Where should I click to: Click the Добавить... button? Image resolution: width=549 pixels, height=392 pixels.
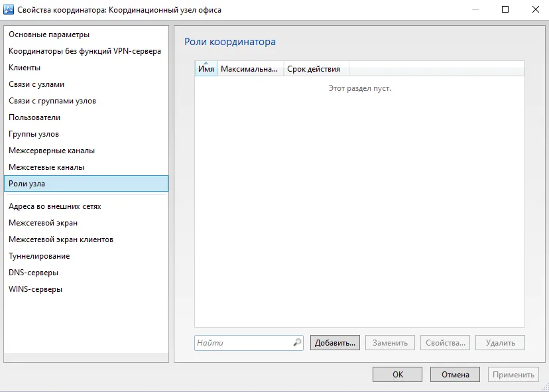point(335,343)
